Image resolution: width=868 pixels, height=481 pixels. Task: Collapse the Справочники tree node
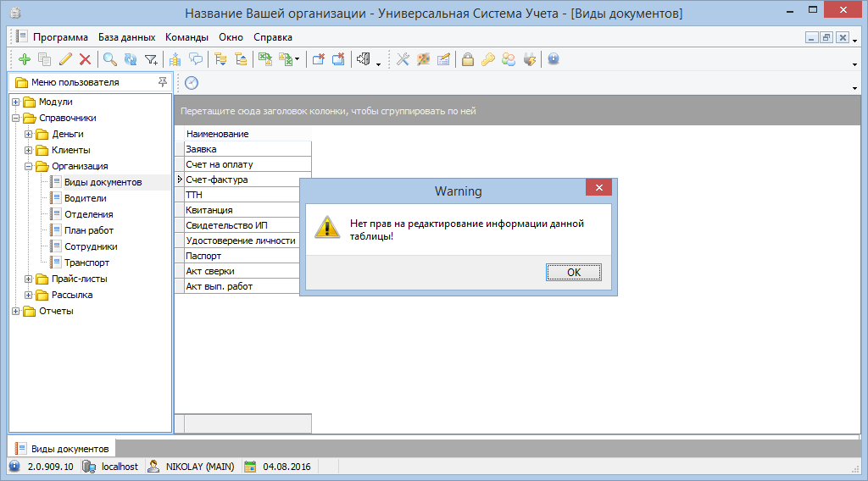(x=16, y=118)
